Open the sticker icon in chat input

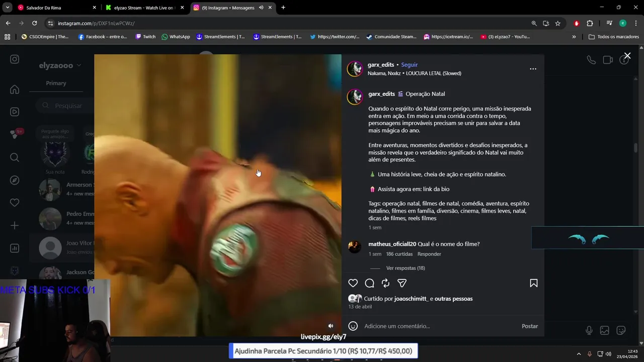point(621,330)
